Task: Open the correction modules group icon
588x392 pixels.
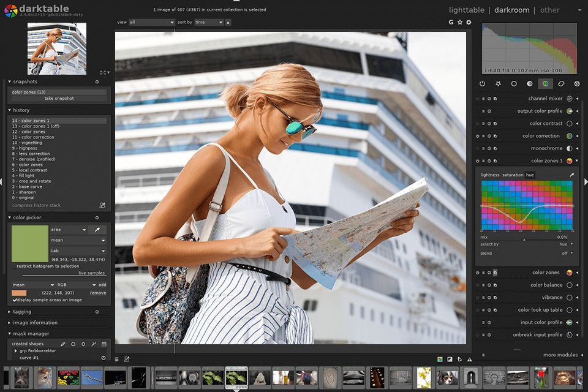Action: (561, 84)
